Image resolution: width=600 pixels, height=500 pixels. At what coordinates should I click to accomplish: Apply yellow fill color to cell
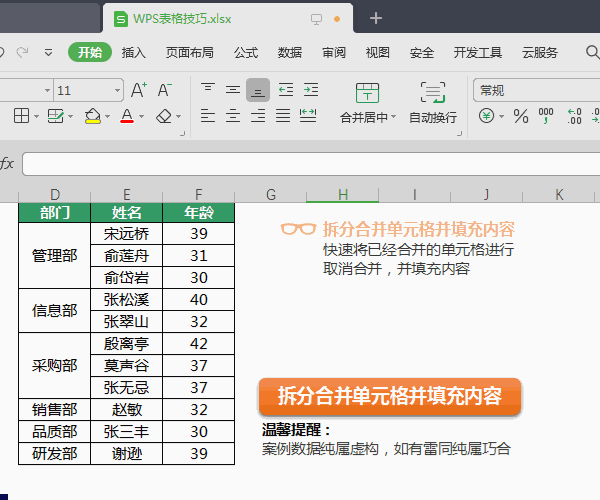point(92,116)
